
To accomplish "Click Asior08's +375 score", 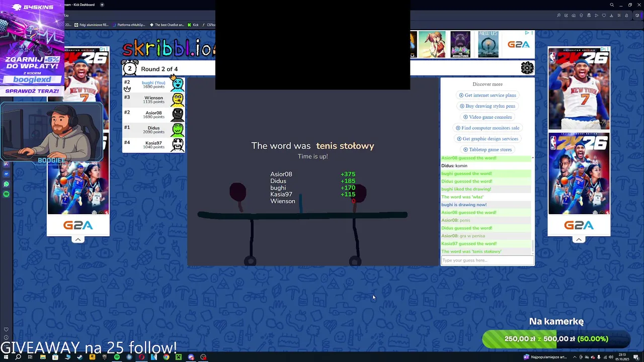I will pos(348,174).
